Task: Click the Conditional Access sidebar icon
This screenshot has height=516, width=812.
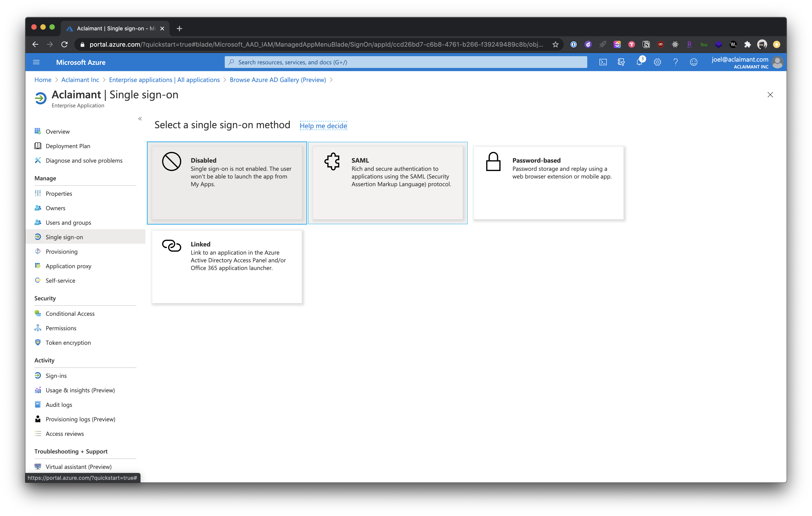Action: [38, 313]
